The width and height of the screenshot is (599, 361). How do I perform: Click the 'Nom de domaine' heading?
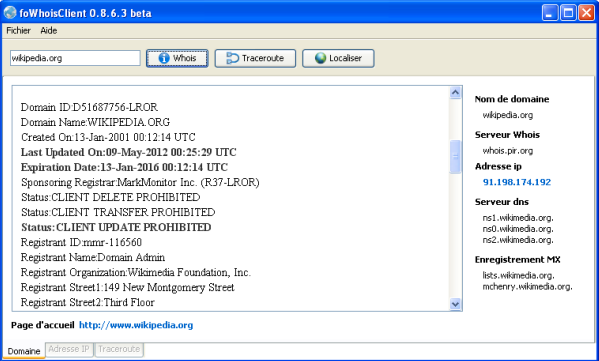pos(512,99)
